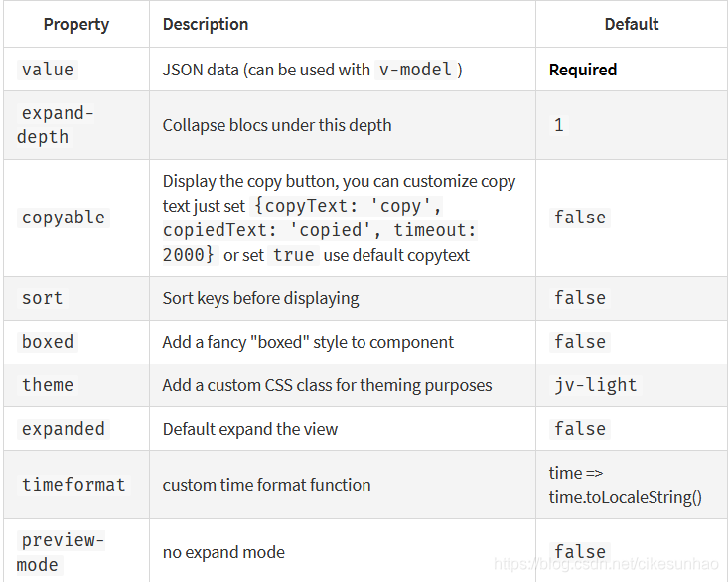This screenshot has height=582, width=728.
Task: Click the jv-light default value
Action: 595,385
